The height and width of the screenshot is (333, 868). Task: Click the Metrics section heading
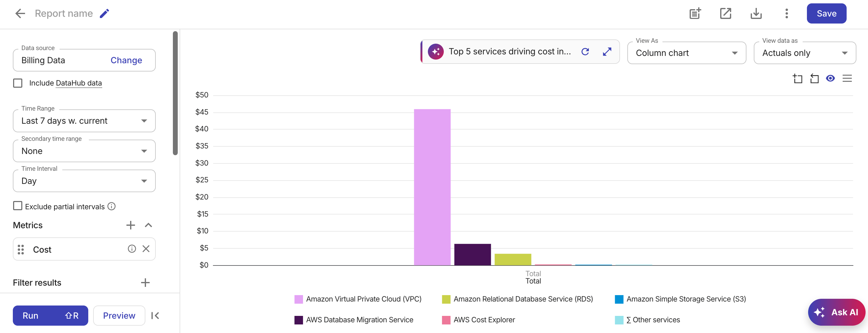27,225
